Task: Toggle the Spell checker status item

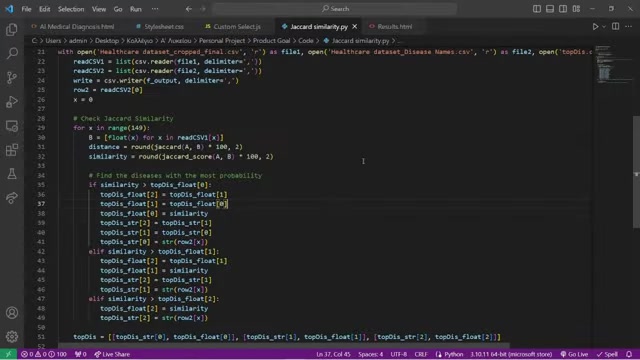Action: [x=607, y=354]
